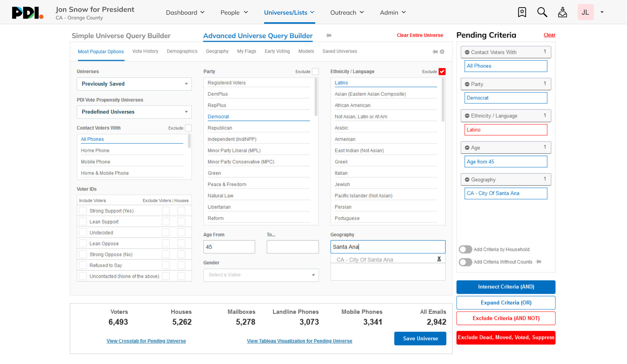
Task: Expand the Universes/Lists menu
Action: (289, 12)
